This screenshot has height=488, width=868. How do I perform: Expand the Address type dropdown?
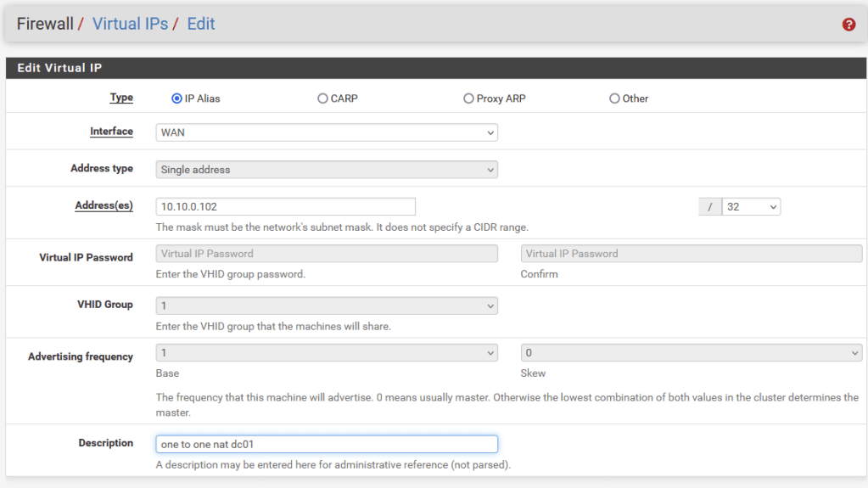tap(327, 170)
